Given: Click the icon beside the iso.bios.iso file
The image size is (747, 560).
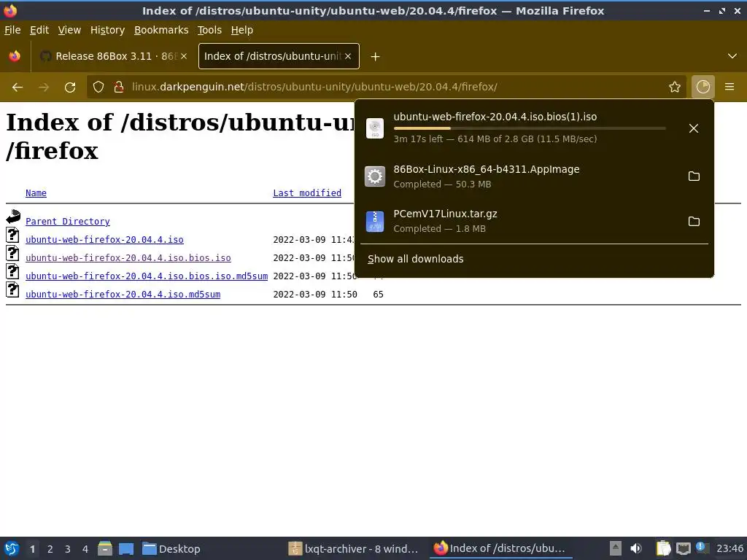Looking at the screenshot, I should tap(12, 253).
